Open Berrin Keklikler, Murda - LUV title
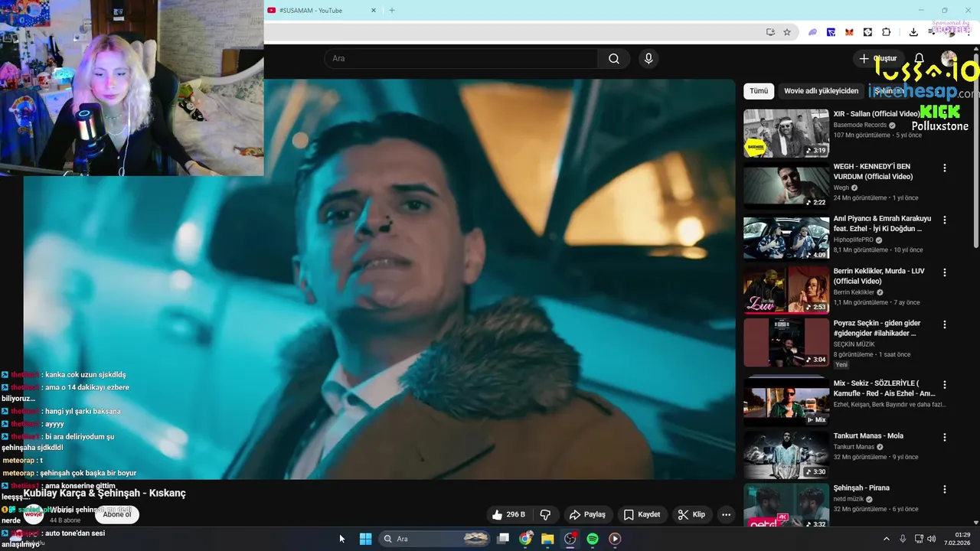Screen dimensions: 980x551 [x=879, y=276]
